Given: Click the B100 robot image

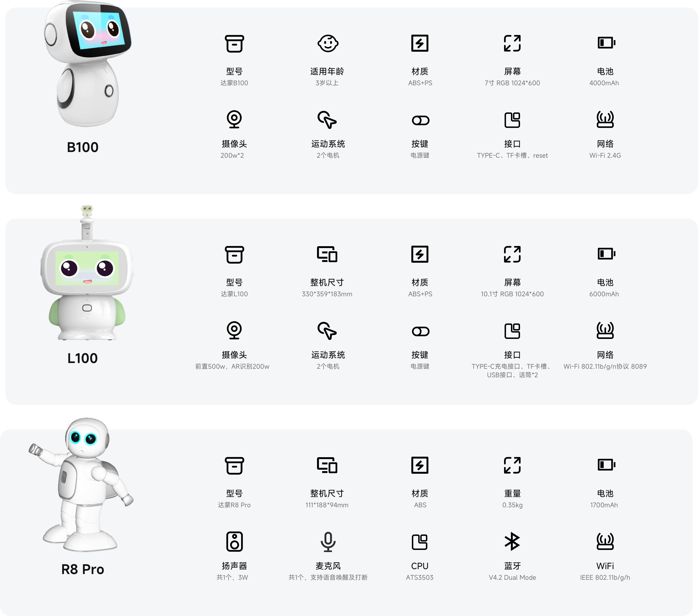Looking at the screenshot, I should [88, 64].
